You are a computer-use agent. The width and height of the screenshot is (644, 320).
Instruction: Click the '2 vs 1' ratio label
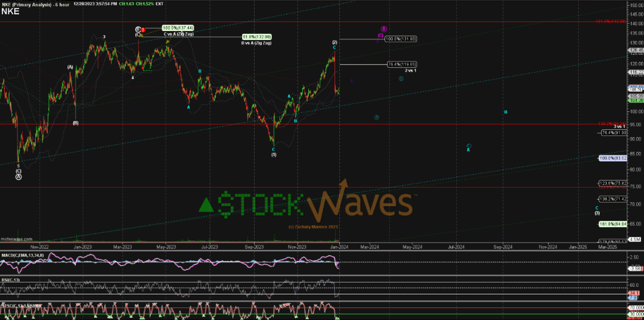tap(411, 70)
